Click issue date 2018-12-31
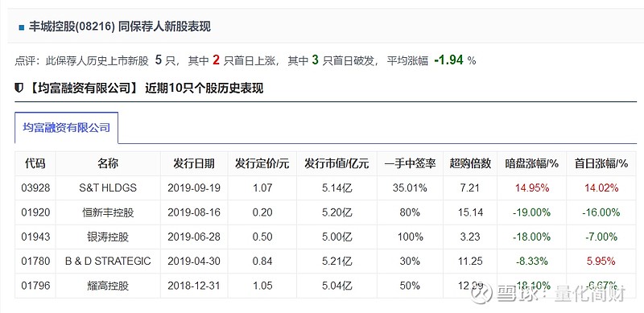The image size is (644, 313). point(194,285)
